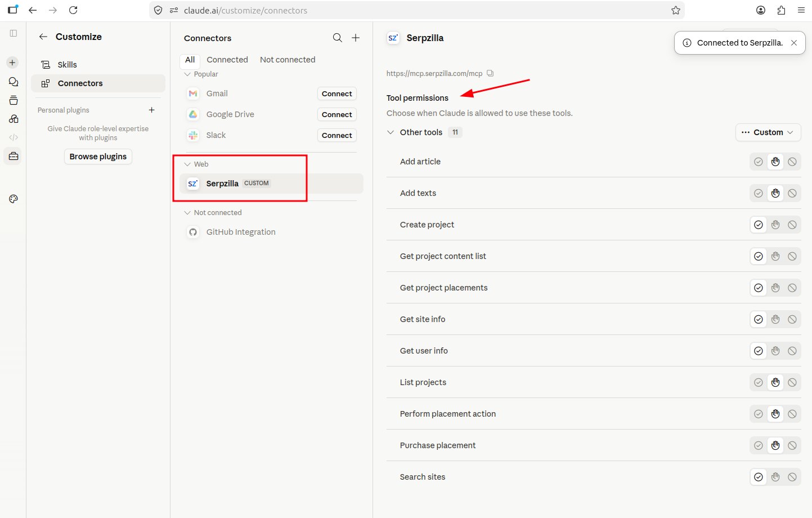Start new chat with plus icon in sidebar

pos(12,62)
